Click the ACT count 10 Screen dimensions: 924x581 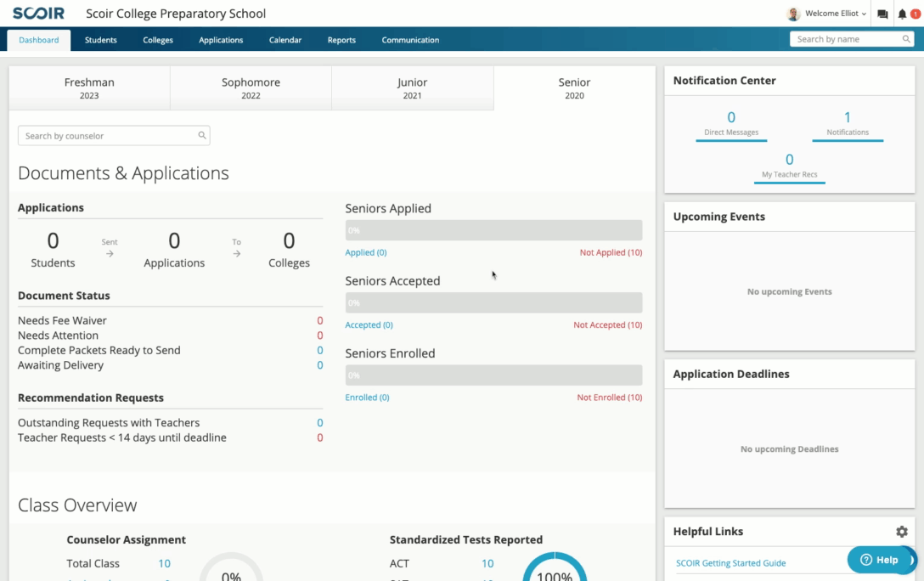[x=487, y=563]
